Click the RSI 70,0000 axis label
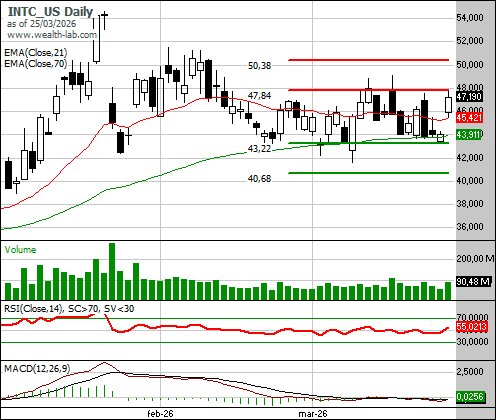The image size is (496, 420). (x=472, y=317)
